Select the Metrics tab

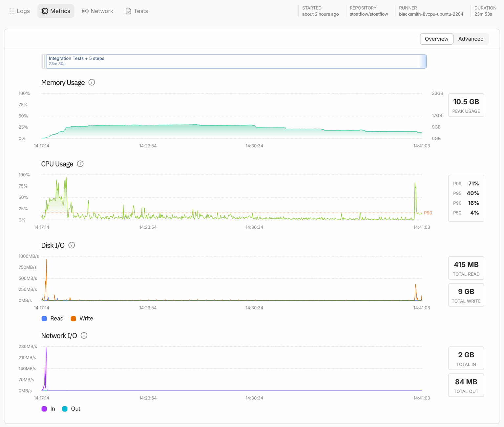click(x=56, y=11)
